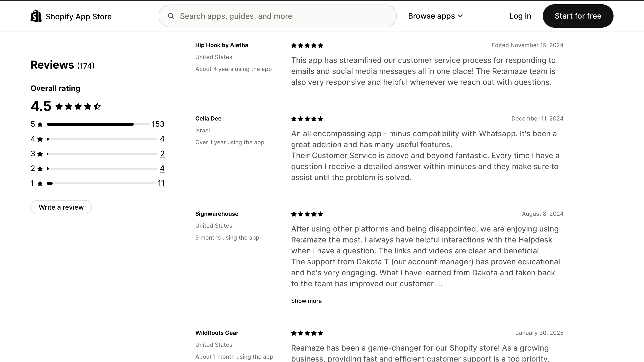The width and height of the screenshot is (644, 362).
Task: Click the Shopify bag logo icon
Action: pos(36,16)
